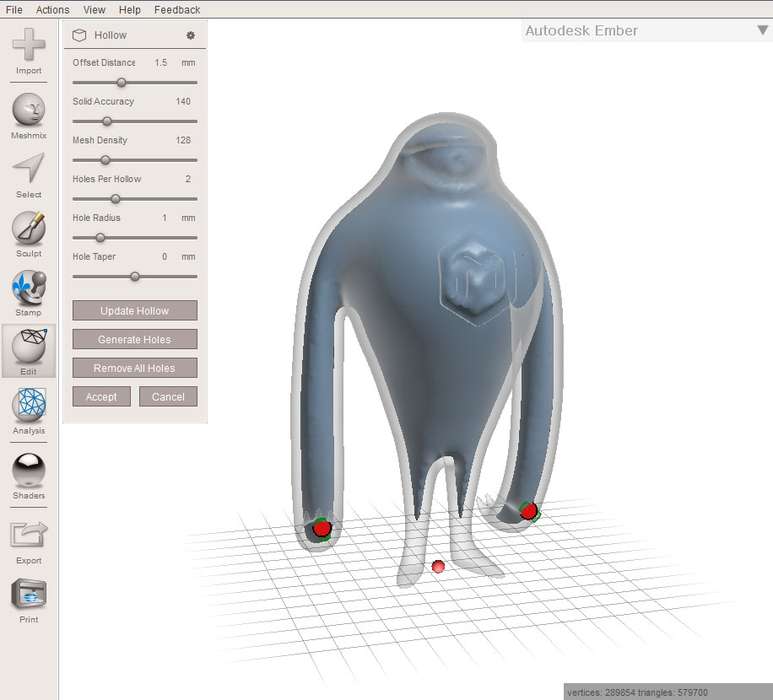Viewport: 773px width, 700px height.
Task: Click the Hole Radius slider handle
Action: 100,238
